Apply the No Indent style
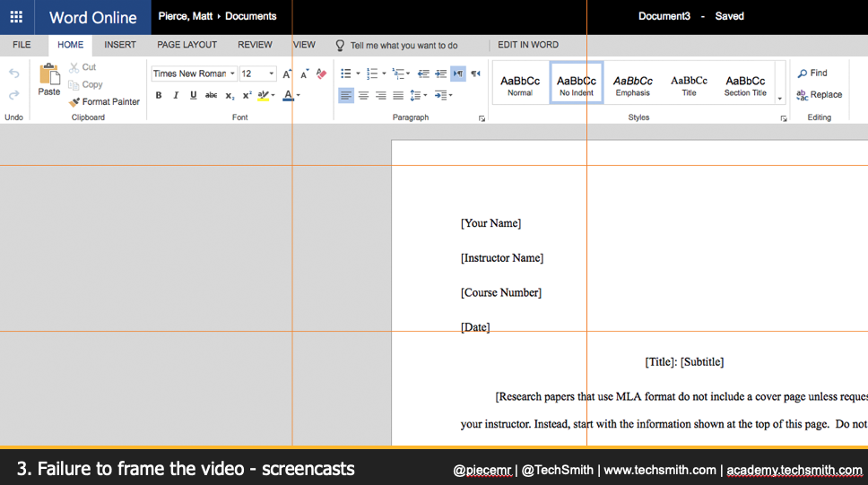Screen dimensions: 868x485 click(x=577, y=83)
